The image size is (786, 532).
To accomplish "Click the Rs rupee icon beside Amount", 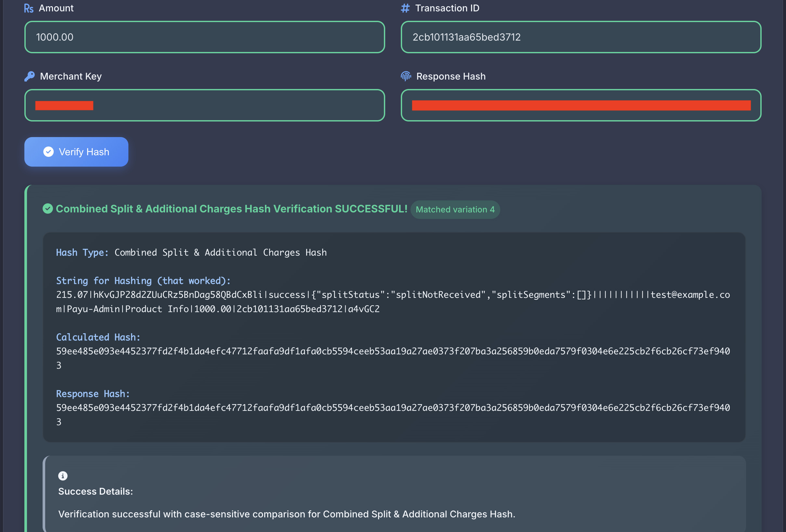I will click(x=29, y=8).
